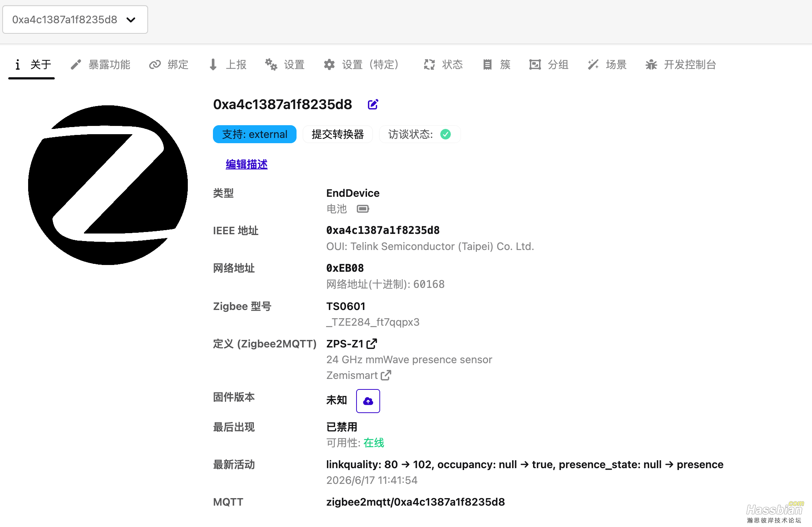This screenshot has width=812, height=527.
Task: Click the pencil icon for 暴露功能
Action: point(76,65)
